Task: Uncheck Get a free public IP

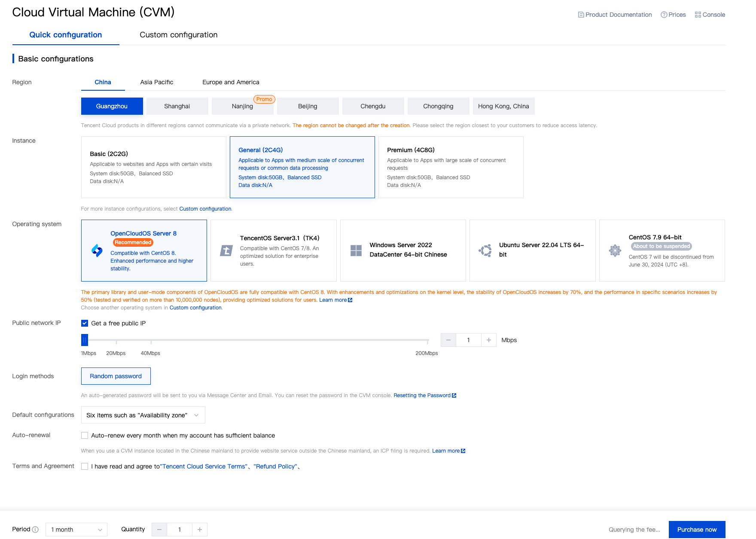Action: pos(85,323)
